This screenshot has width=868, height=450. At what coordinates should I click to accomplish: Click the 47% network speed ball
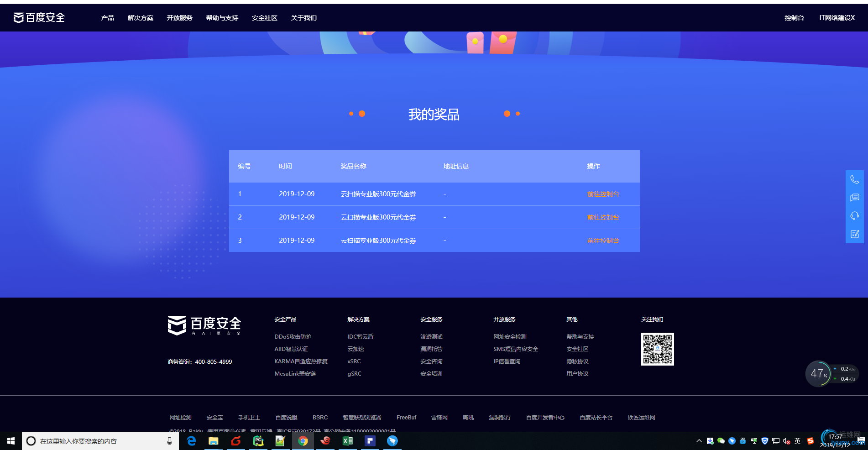click(819, 373)
